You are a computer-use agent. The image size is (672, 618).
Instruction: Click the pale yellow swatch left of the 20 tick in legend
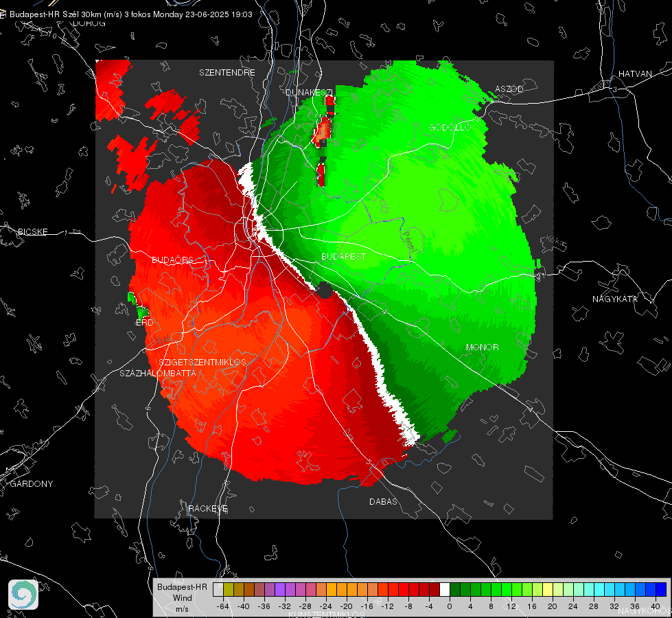pos(548,589)
